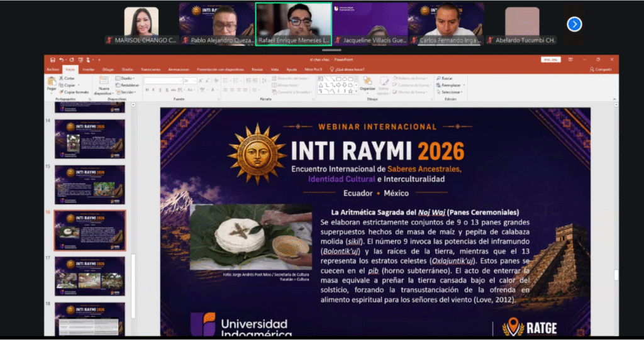Show next participants with blue arrow button
This screenshot has height=340, width=644.
coord(574,25)
